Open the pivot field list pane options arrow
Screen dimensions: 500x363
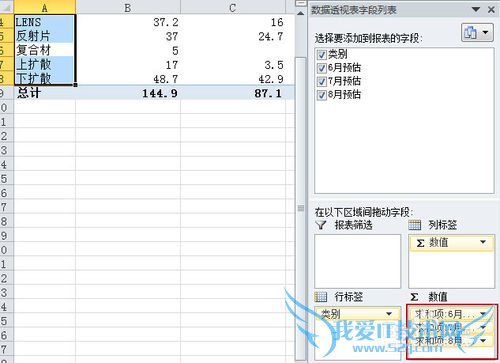coord(476,9)
